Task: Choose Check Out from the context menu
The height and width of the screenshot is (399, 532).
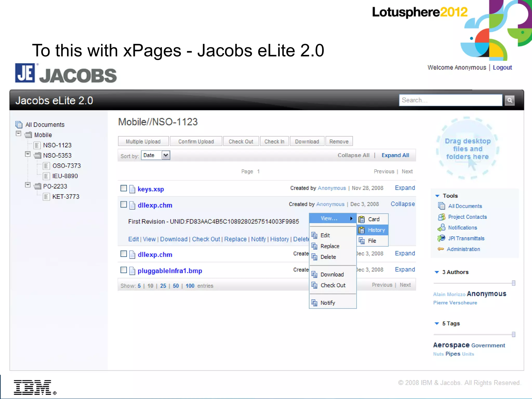Action: (333, 285)
